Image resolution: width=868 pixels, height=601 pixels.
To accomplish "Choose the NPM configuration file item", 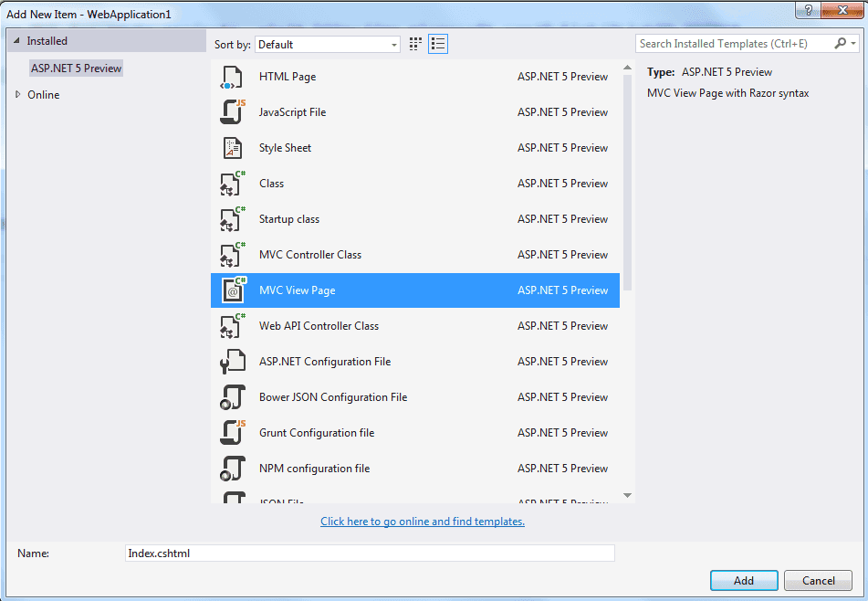I will (314, 469).
